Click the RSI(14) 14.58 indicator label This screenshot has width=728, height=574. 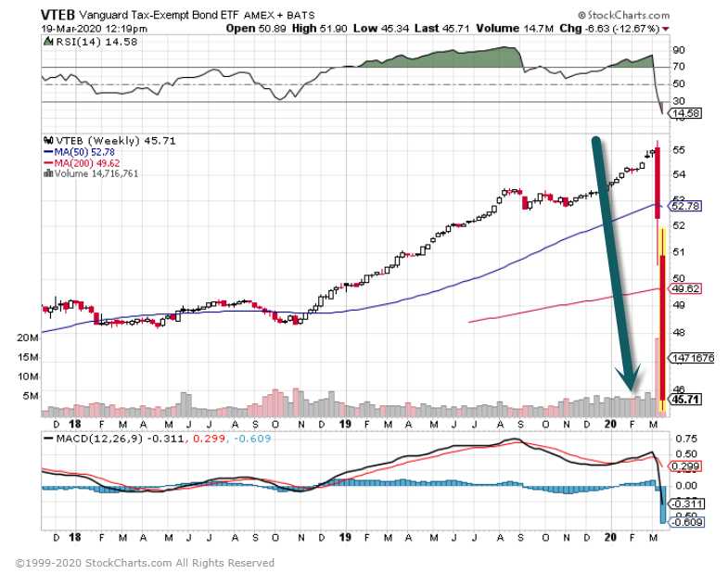pyautogui.click(x=96, y=42)
